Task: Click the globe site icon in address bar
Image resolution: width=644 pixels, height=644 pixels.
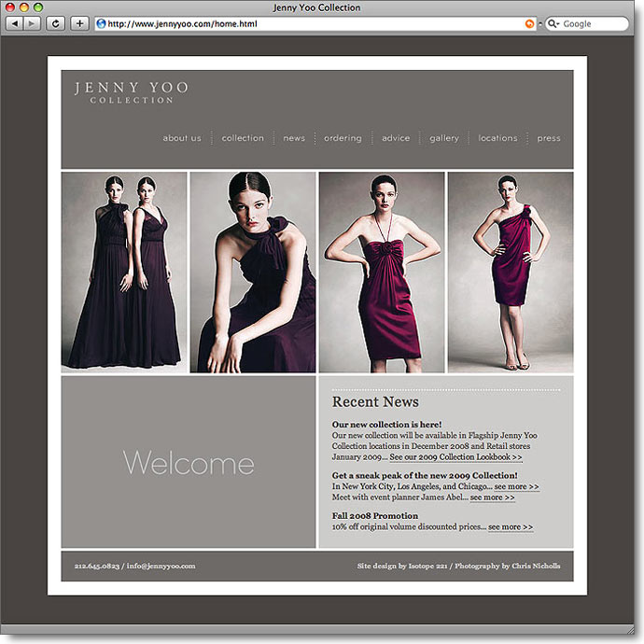Action: (x=101, y=24)
